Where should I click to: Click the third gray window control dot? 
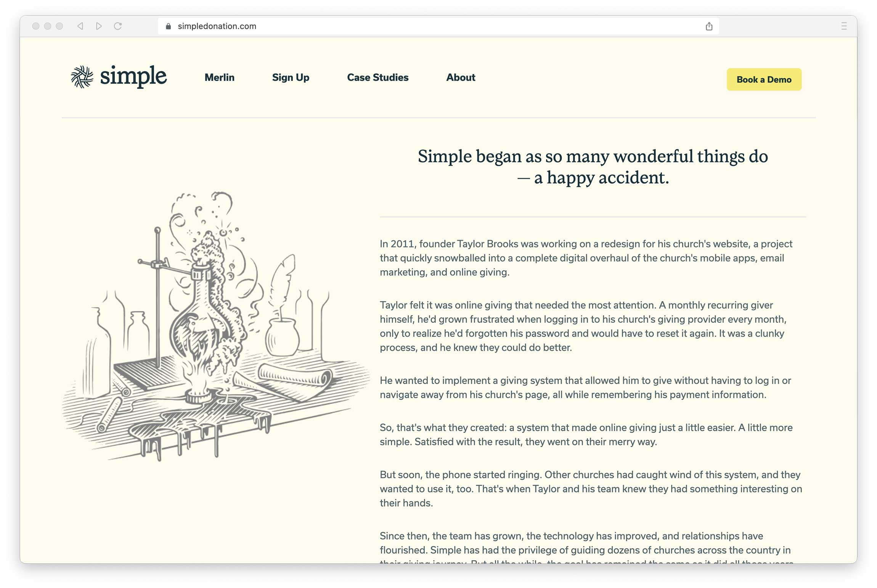[59, 26]
